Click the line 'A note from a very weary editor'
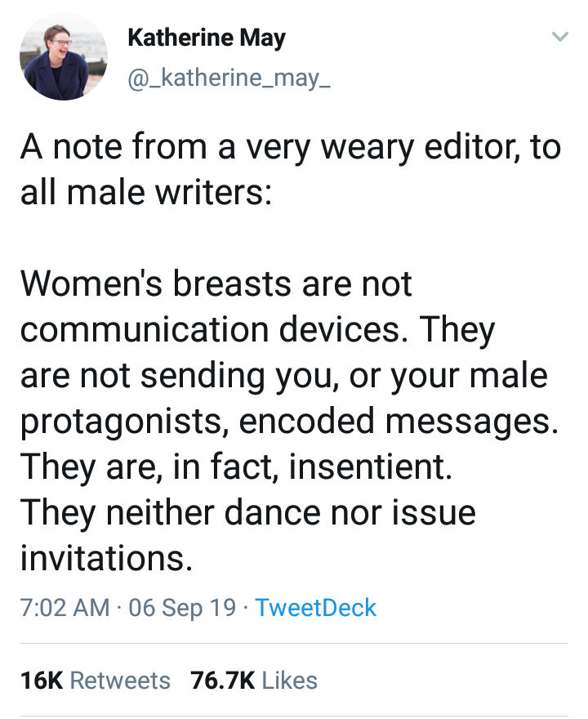588x719 pixels. click(x=290, y=148)
